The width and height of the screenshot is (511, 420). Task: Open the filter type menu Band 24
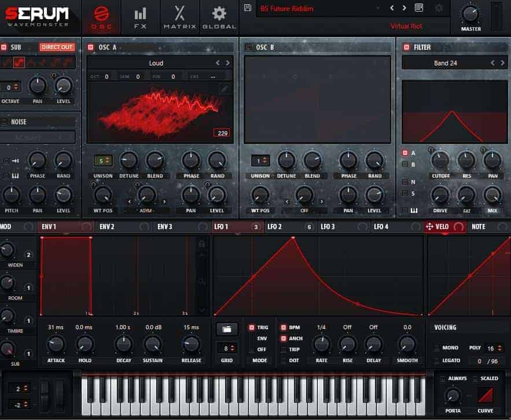[x=446, y=63]
